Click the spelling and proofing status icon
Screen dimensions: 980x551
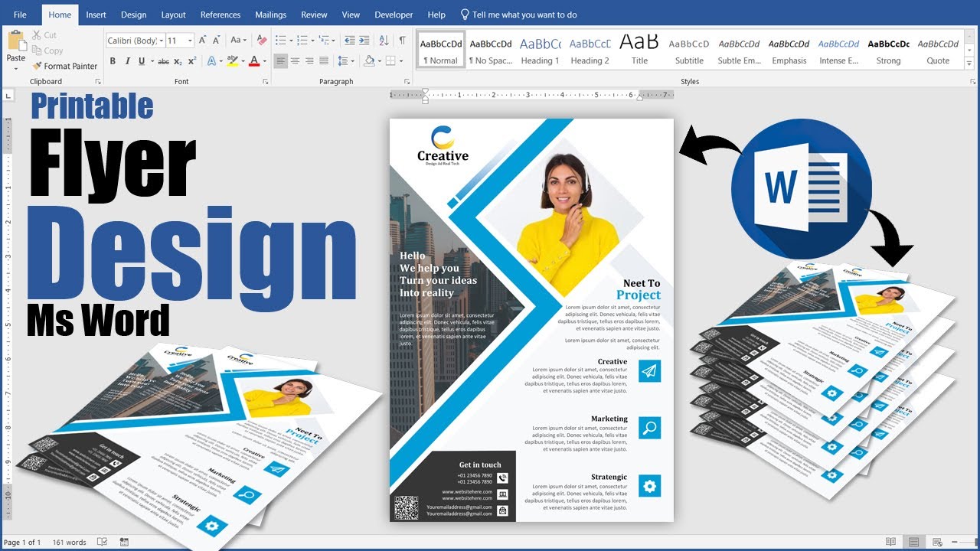[x=102, y=542]
